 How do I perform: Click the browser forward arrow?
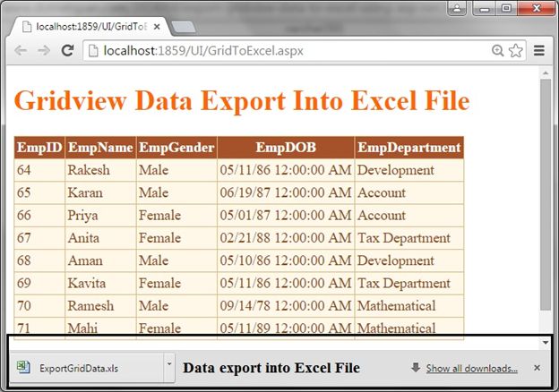(x=44, y=50)
